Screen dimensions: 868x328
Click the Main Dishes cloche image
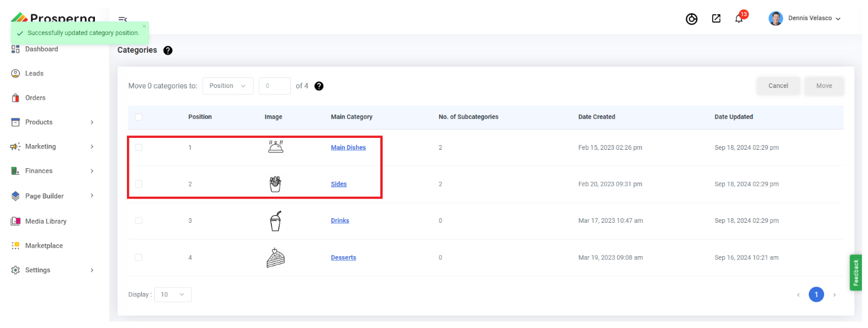275,147
